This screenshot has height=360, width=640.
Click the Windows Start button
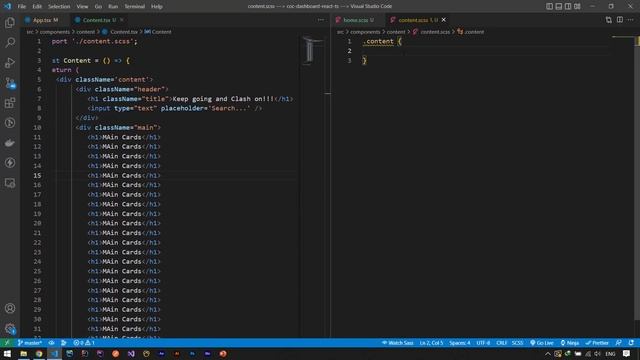(x=7, y=353)
